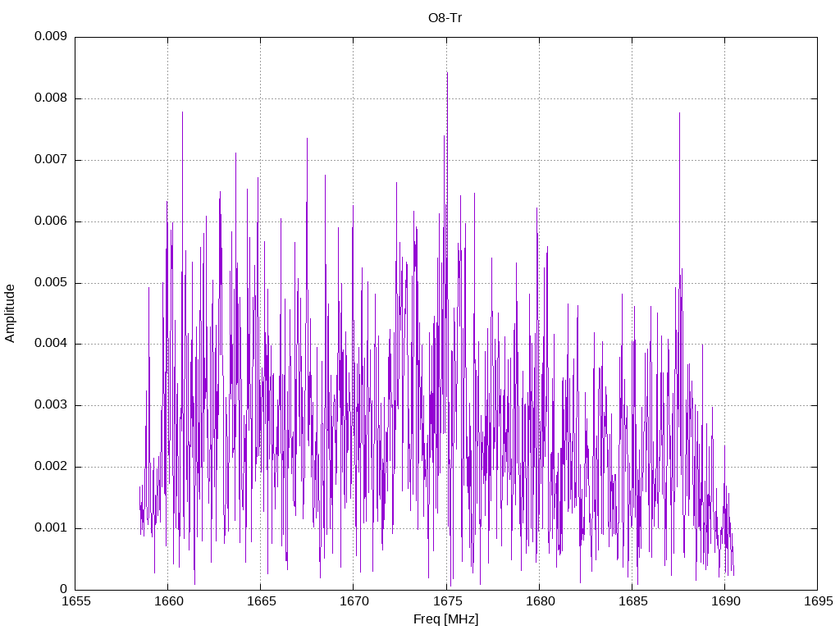Click the 0.006 y-axis tick label
Viewport: 840px width, 630px height.
(51, 221)
